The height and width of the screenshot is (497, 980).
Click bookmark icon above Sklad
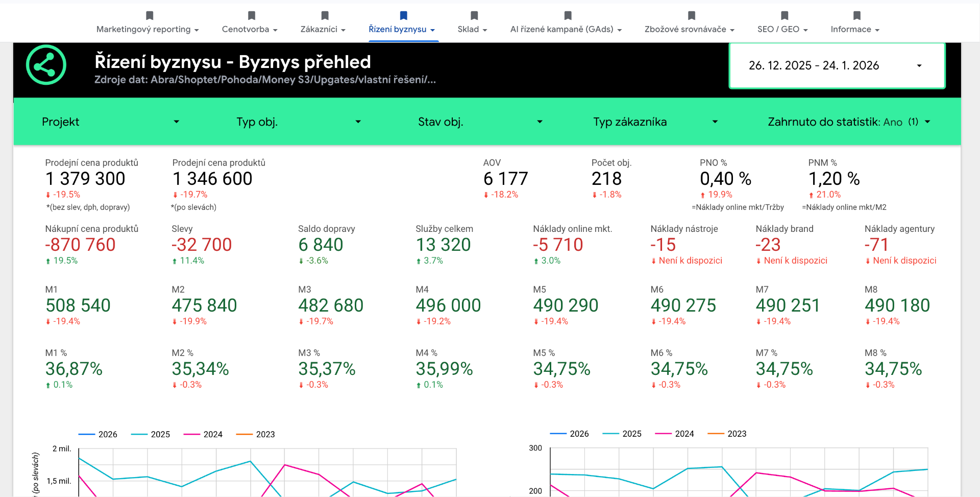pos(474,16)
